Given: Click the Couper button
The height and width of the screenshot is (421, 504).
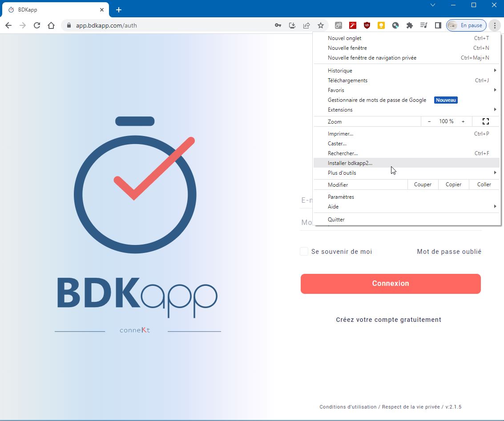Looking at the screenshot, I should [x=423, y=184].
